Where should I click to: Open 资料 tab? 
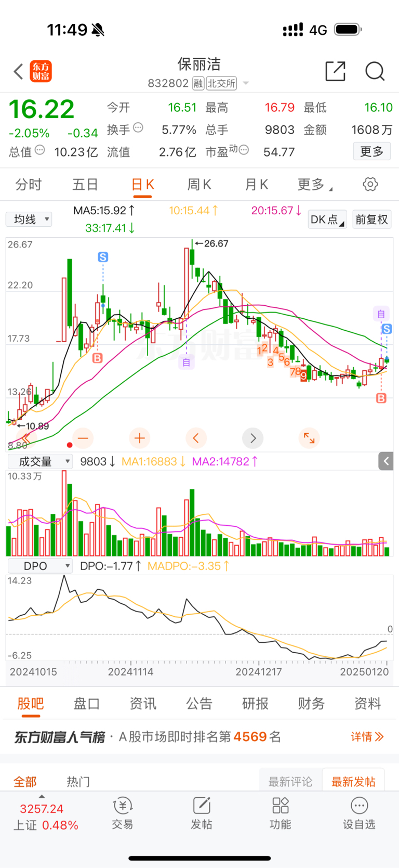click(368, 704)
